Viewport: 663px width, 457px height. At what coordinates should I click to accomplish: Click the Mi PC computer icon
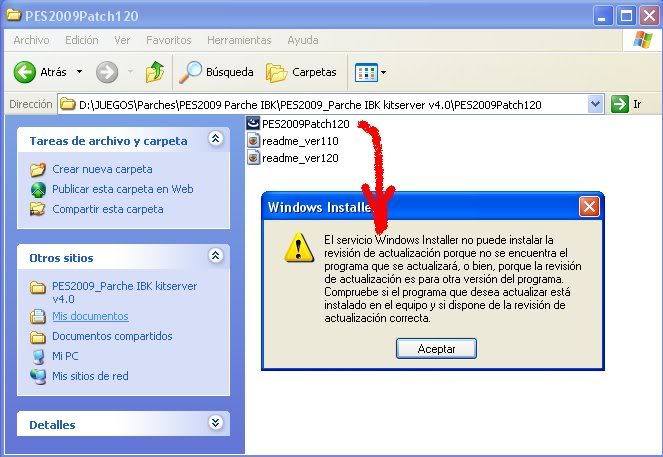click(x=38, y=356)
